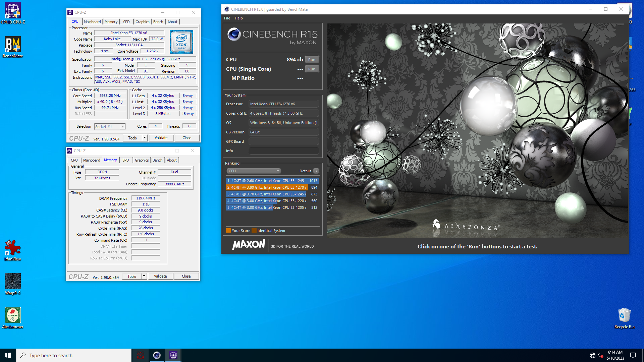
Task: Switch to Bench tab in lower CPU-Z
Action: [157, 160]
